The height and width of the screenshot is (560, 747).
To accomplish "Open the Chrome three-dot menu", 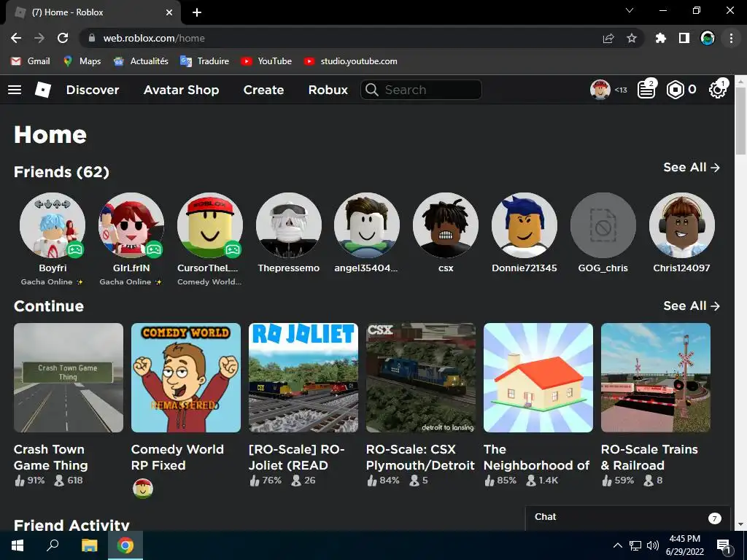I will tap(731, 38).
